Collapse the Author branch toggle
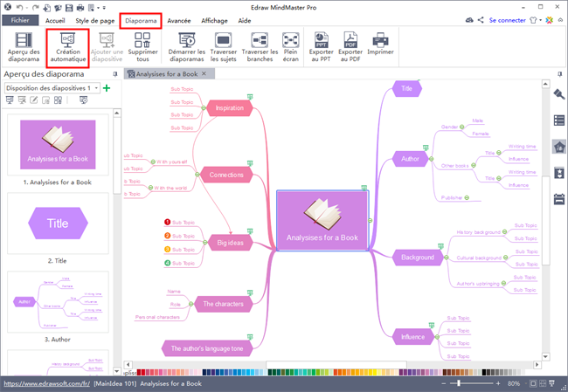Screen dimensions: 568x392 pos(431,159)
